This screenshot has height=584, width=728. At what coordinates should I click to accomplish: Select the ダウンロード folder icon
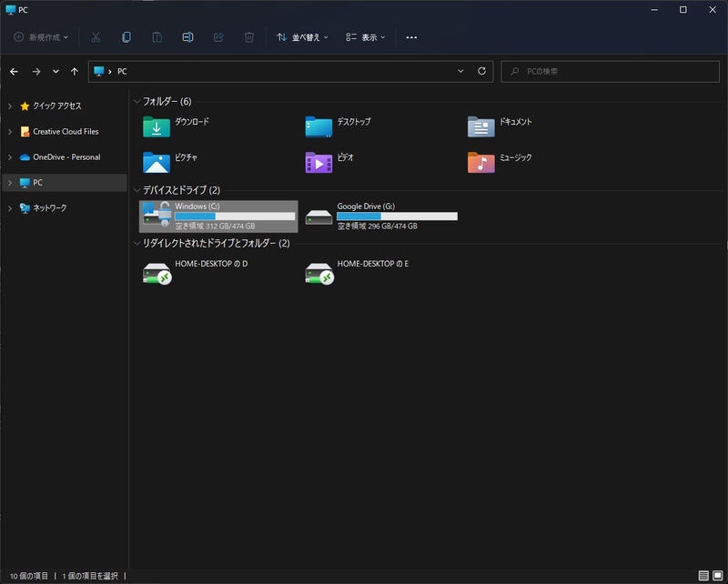pyautogui.click(x=157, y=126)
